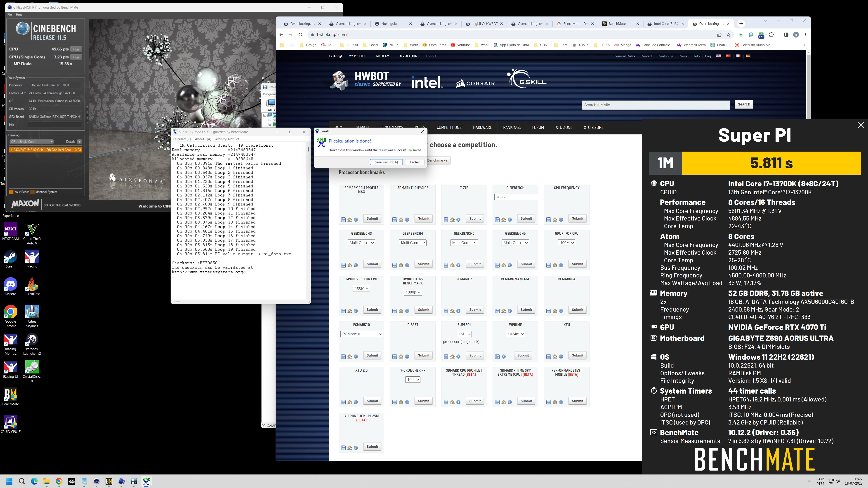The height and width of the screenshot is (488, 868).
Task: Click the home icon in the PCMARK 7 card
Action: (x=452, y=311)
